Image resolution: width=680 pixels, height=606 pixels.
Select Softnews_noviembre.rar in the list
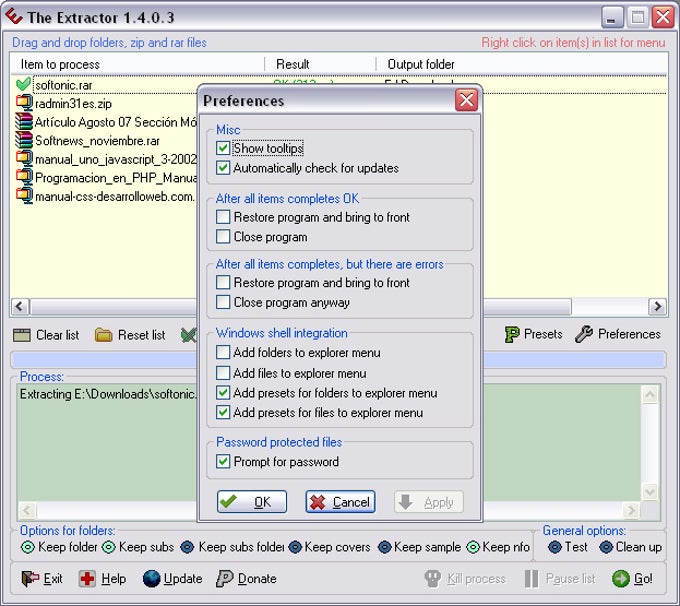(97, 141)
